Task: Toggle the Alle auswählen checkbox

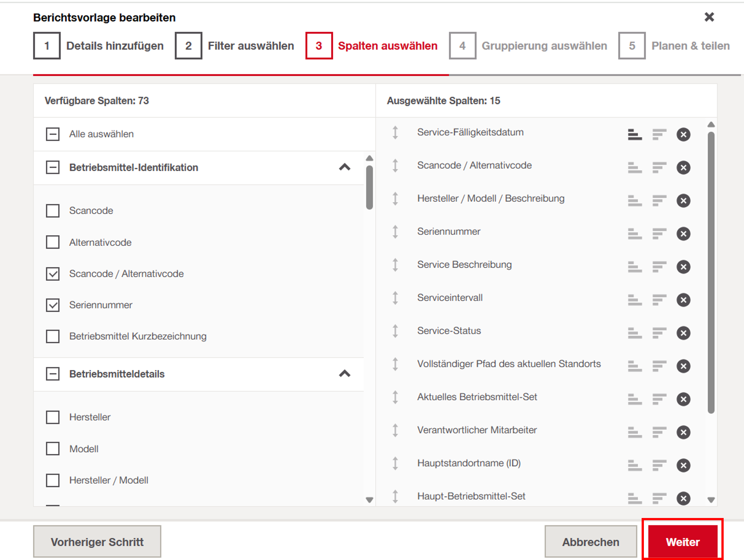Action: coord(53,134)
